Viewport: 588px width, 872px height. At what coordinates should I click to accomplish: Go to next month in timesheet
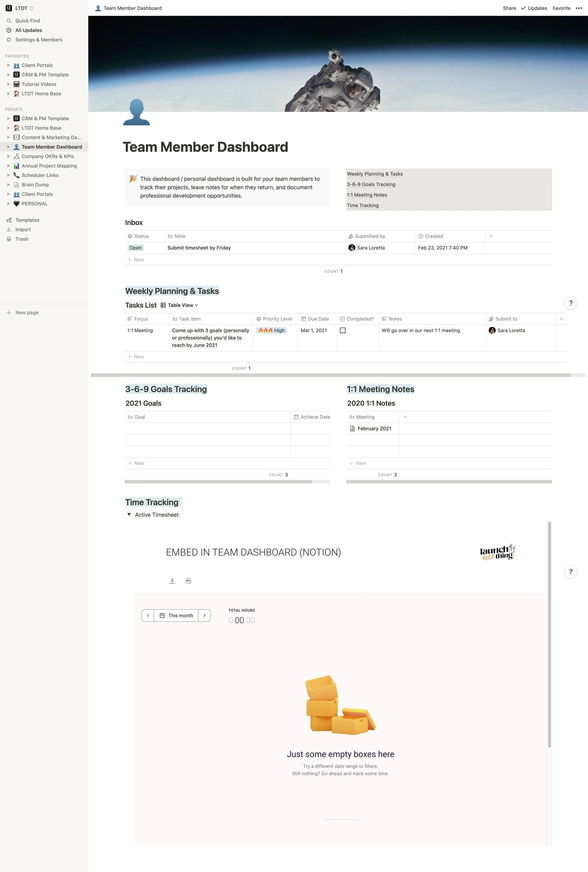(204, 616)
